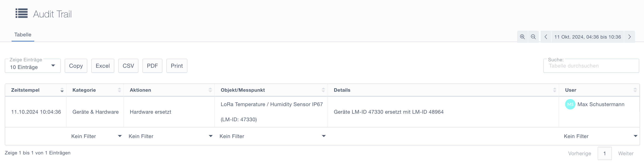Click the Audit Trail list icon
Screen dimensions: 644x163
pos(22,13)
